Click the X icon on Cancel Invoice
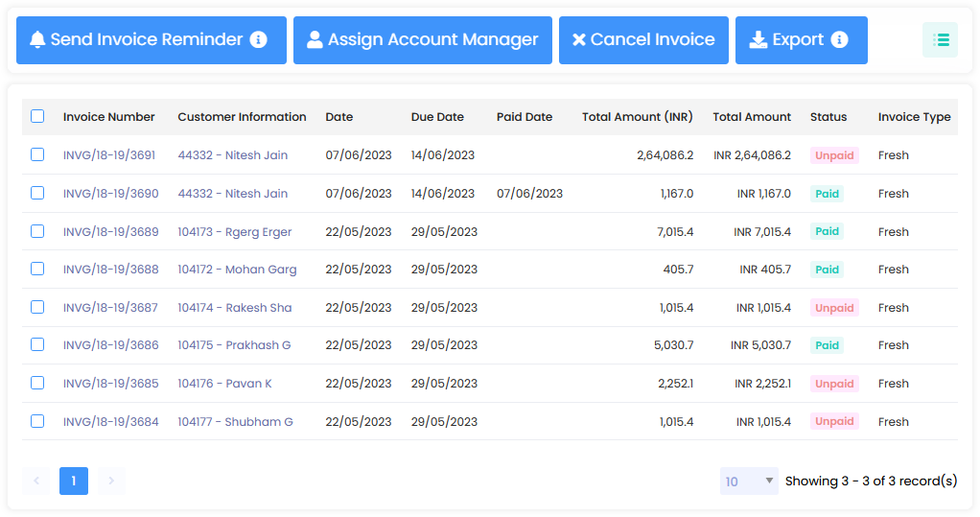Viewport: 980px width, 517px height. click(578, 40)
